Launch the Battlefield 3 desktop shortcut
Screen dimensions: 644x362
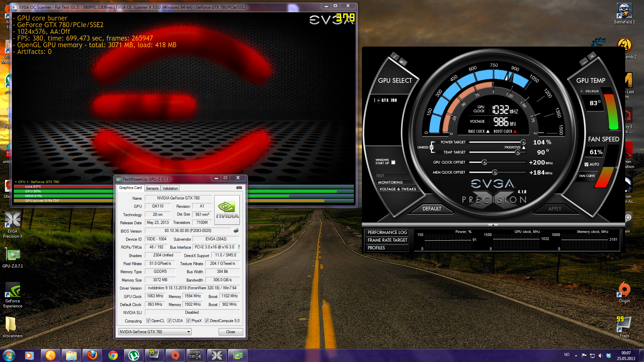[624, 14]
